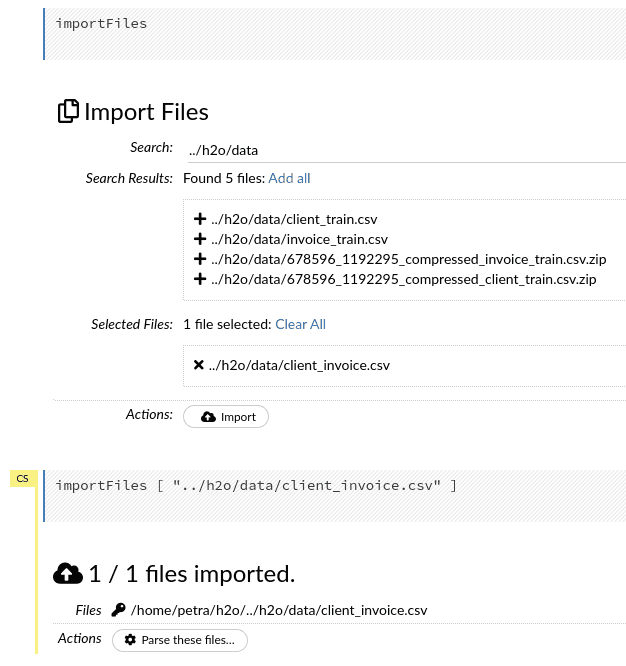This screenshot has width=626, height=666.
Task: Add compressed_client_train.csv.zip via plus icon
Action: tap(200, 279)
